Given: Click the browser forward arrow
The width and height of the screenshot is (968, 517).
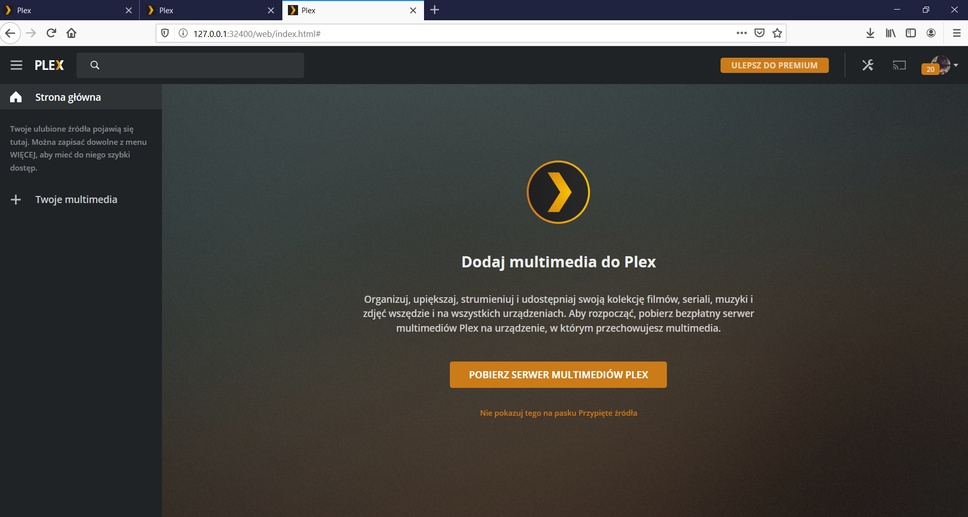Looking at the screenshot, I should pos(31,33).
